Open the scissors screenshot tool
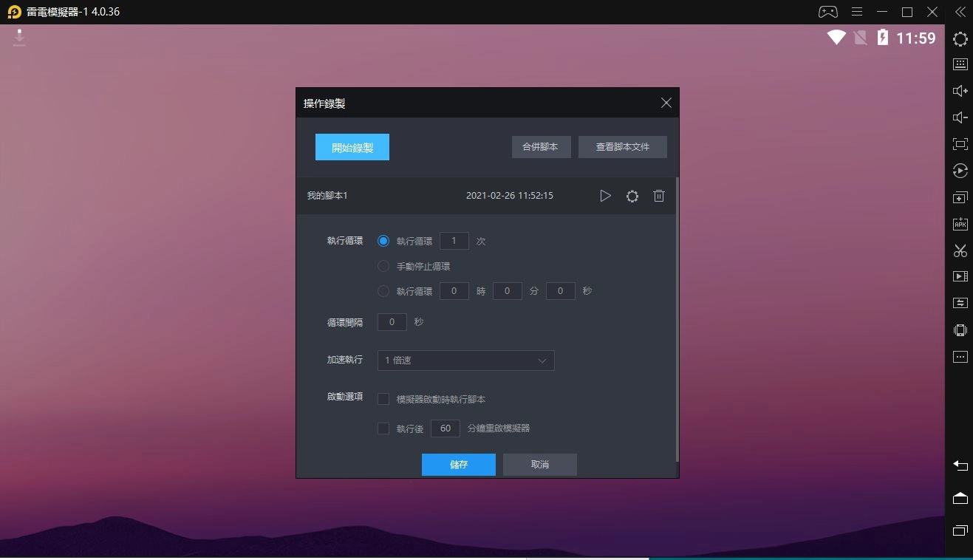This screenshot has height=560, width=973. [960, 250]
